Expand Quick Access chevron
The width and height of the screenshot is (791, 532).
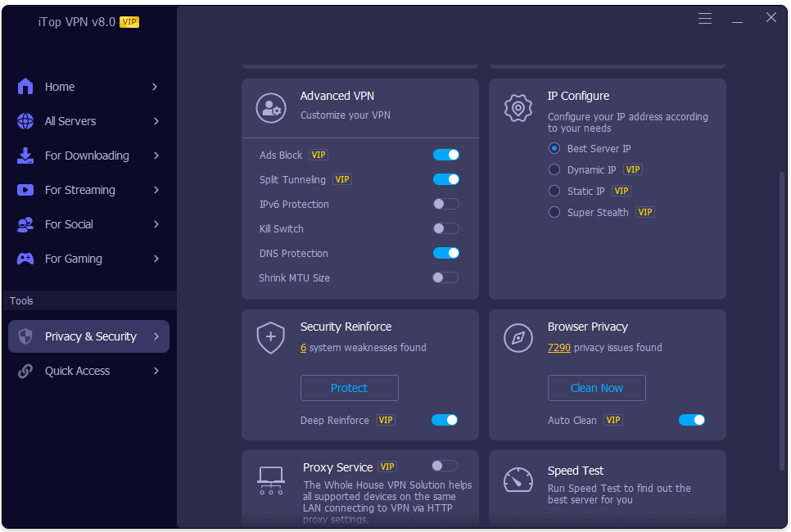click(x=156, y=371)
